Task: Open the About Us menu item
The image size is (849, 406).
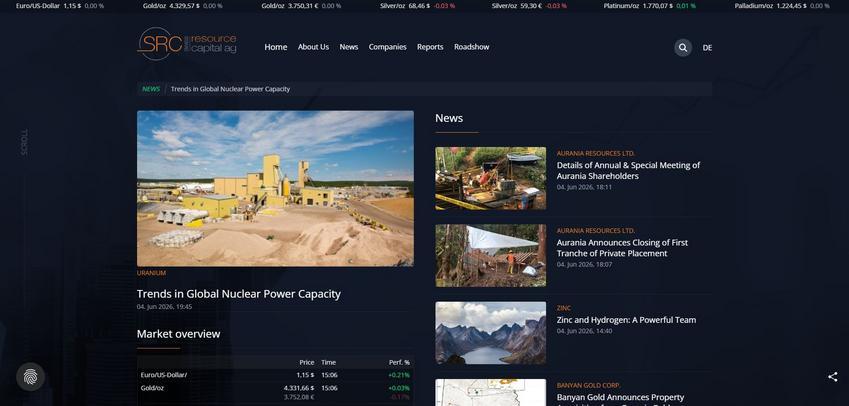Action: coord(313,47)
